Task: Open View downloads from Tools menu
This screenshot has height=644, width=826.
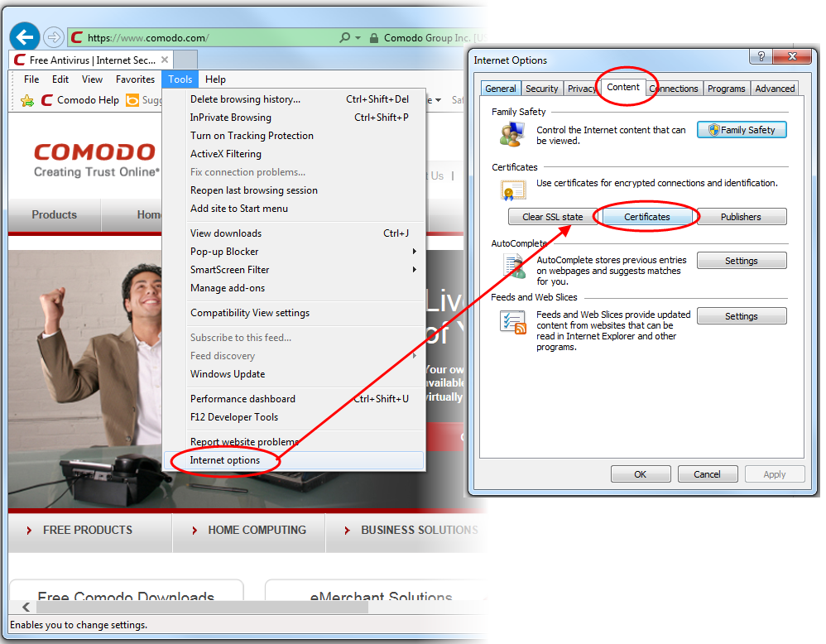Action: 294,233
